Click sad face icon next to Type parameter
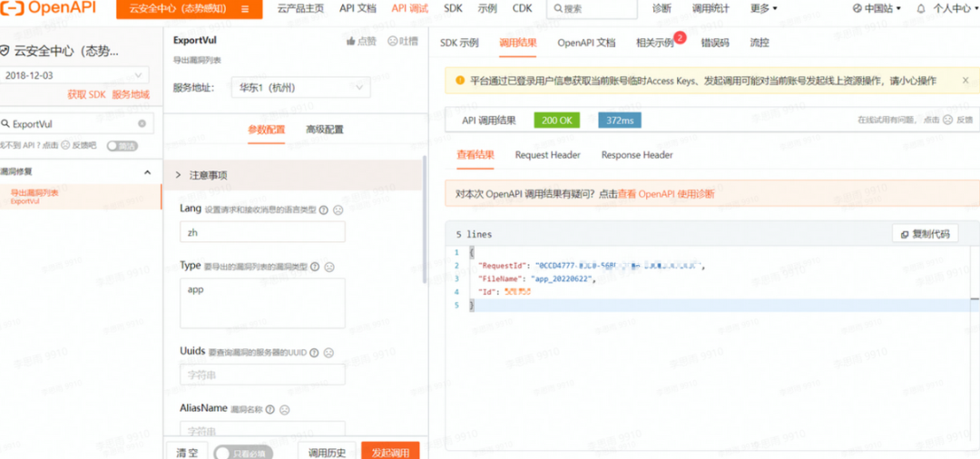The height and width of the screenshot is (459, 980). [x=329, y=267]
